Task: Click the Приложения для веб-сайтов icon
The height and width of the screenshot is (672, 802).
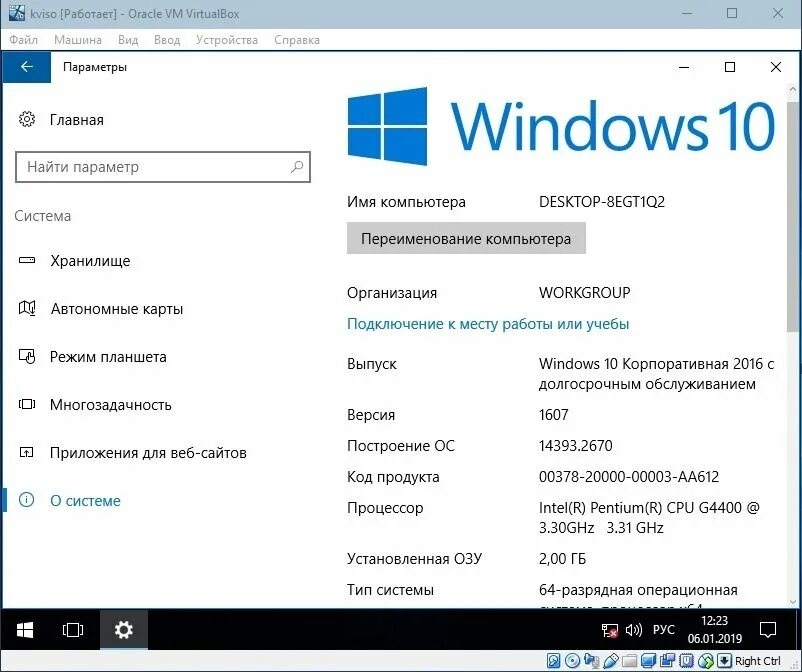Action: 26,452
